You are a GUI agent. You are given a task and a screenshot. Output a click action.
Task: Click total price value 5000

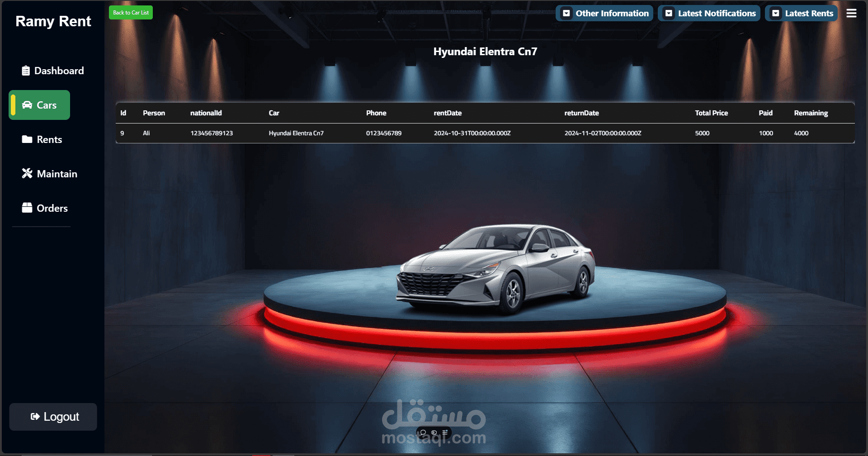point(702,133)
